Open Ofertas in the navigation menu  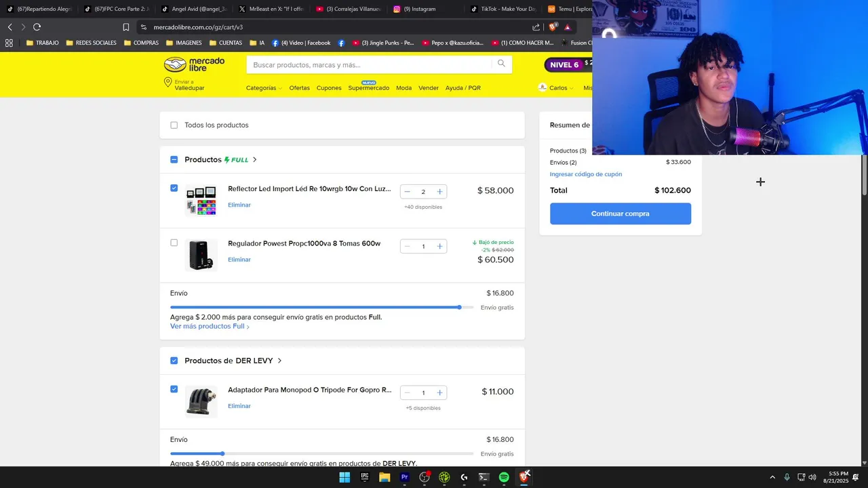coord(299,88)
